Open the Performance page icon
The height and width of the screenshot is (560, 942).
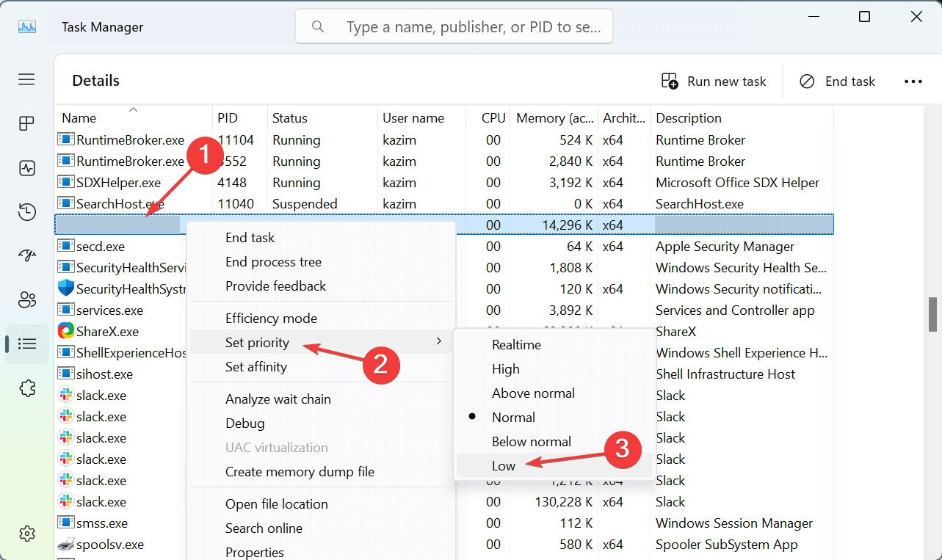tap(27, 168)
